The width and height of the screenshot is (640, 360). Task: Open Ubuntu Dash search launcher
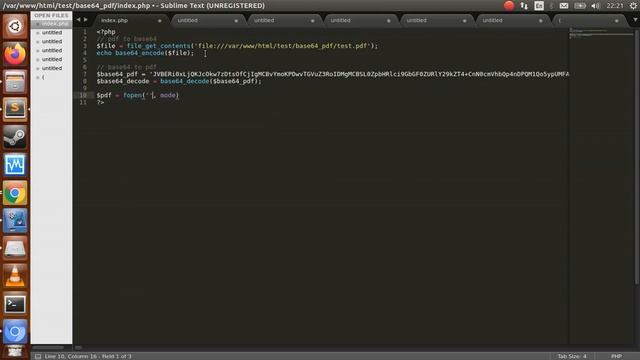[x=15, y=27]
